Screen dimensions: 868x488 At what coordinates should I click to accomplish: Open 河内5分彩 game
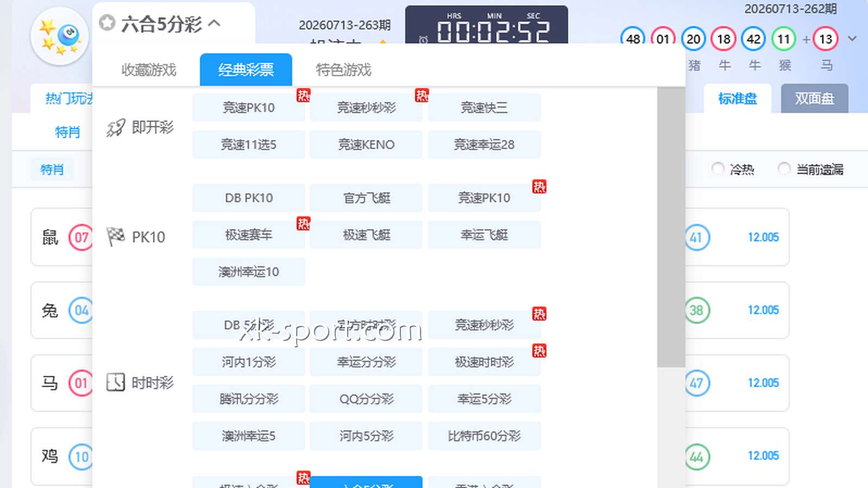[x=366, y=435]
